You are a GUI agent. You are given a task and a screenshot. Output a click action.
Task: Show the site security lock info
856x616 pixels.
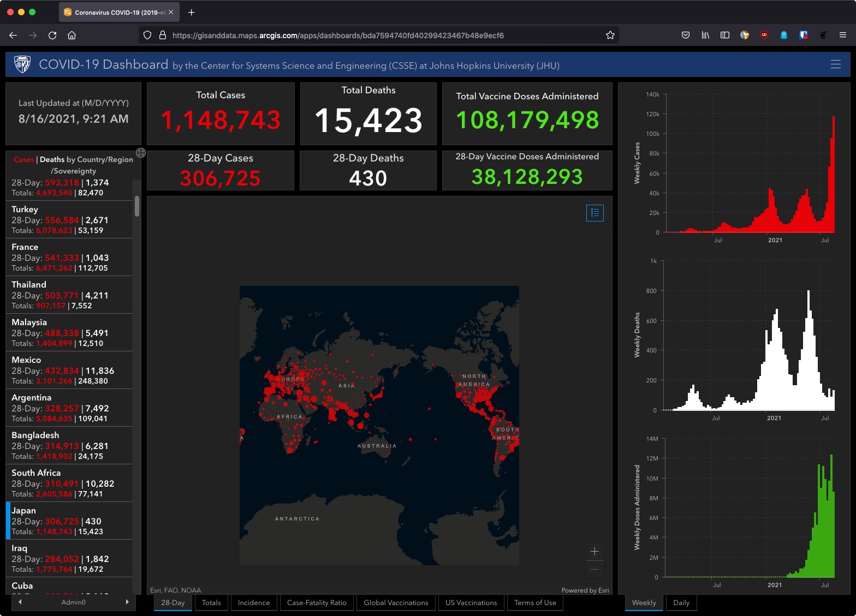[x=162, y=35]
